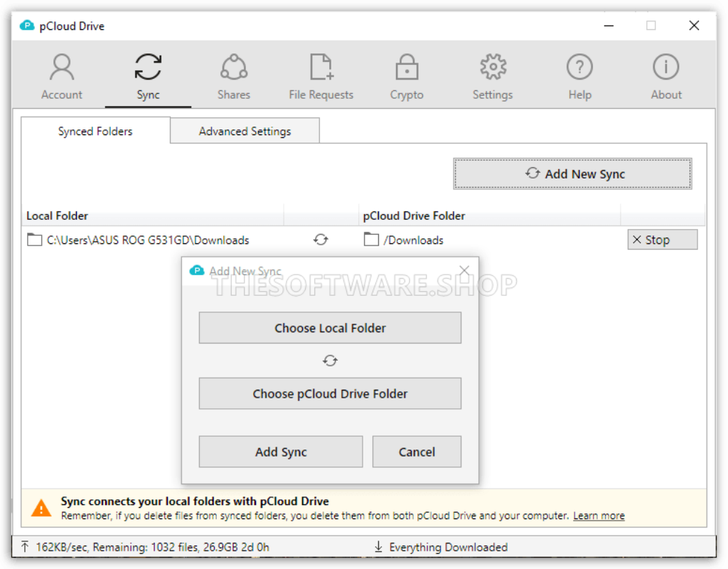
Task: Click Everything Downloaded status text
Action: (x=449, y=547)
